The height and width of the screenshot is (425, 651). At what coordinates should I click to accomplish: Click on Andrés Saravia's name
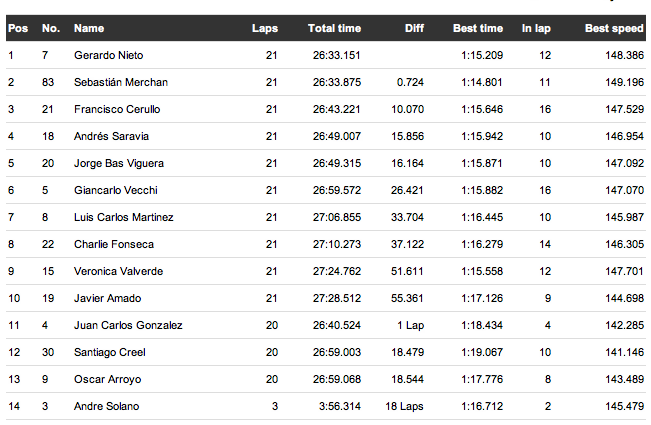[x=112, y=136]
